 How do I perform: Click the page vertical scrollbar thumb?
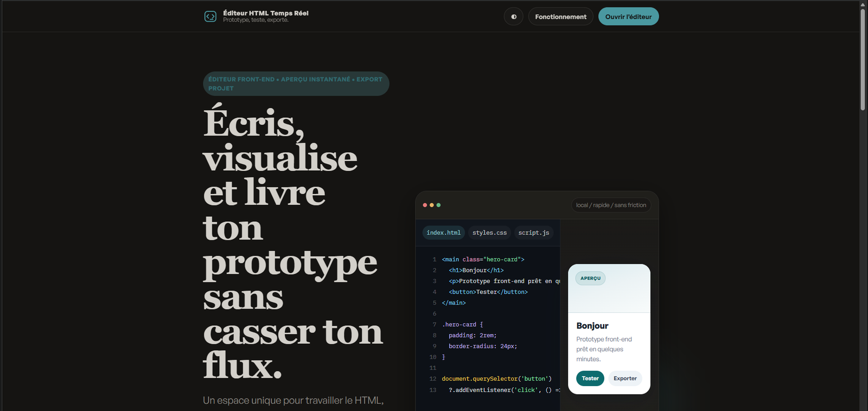click(x=863, y=60)
